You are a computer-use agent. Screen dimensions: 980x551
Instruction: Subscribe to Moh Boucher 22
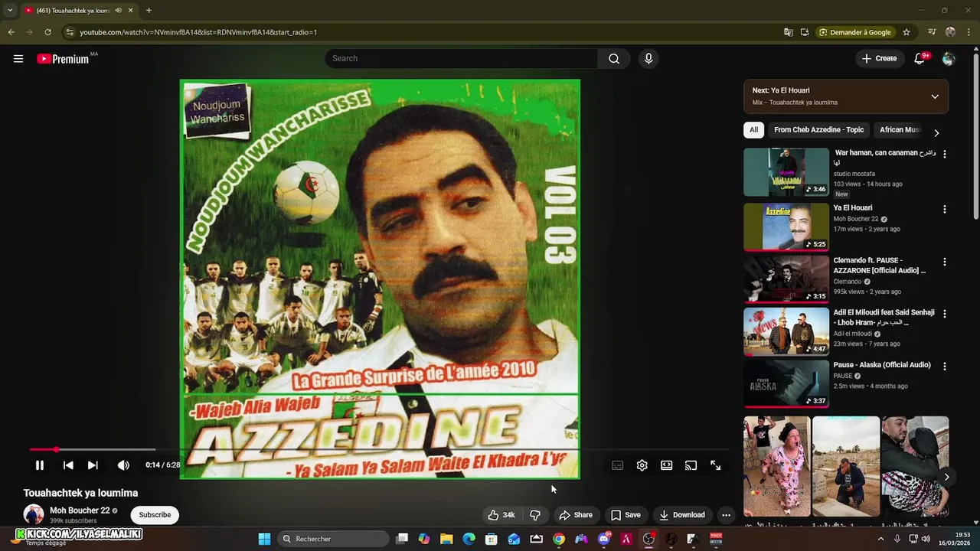point(155,515)
